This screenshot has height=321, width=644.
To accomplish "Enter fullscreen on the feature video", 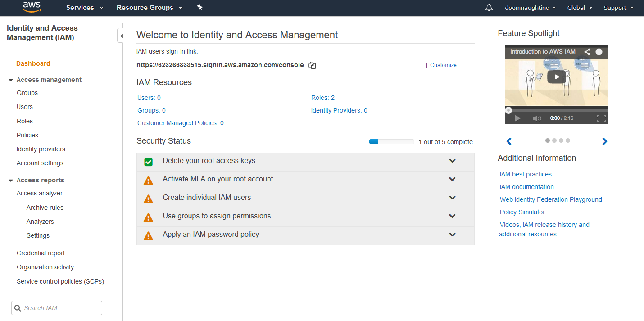I will 602,118.
